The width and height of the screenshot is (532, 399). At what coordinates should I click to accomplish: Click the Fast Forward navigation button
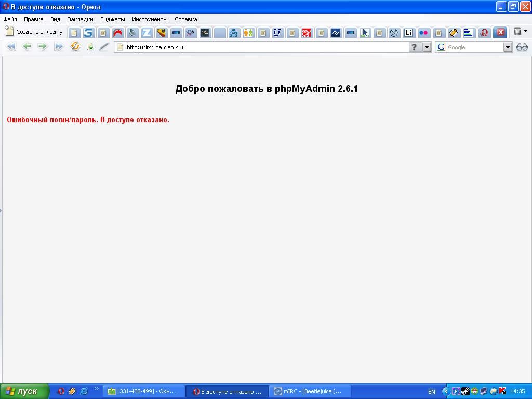59,46
